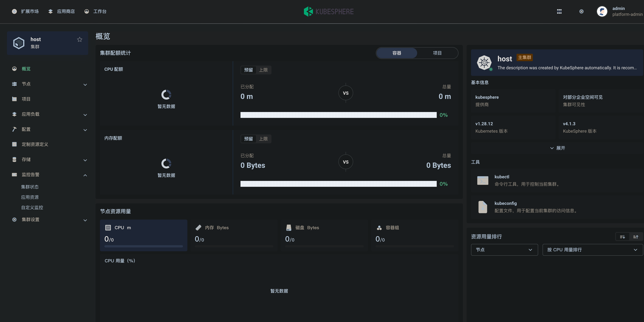Screen dimensions: 644x322
Task: Open 自定义监控 in the sidebar
Action: click(x=32, y=208)
